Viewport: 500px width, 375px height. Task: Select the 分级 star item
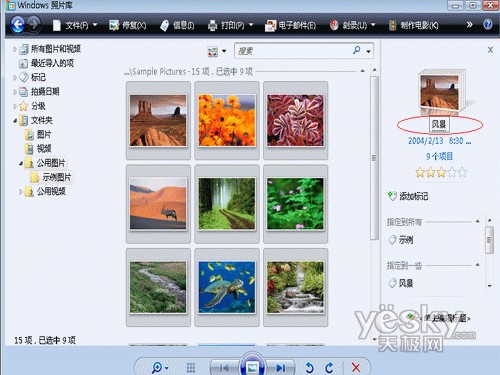(38, 106)
